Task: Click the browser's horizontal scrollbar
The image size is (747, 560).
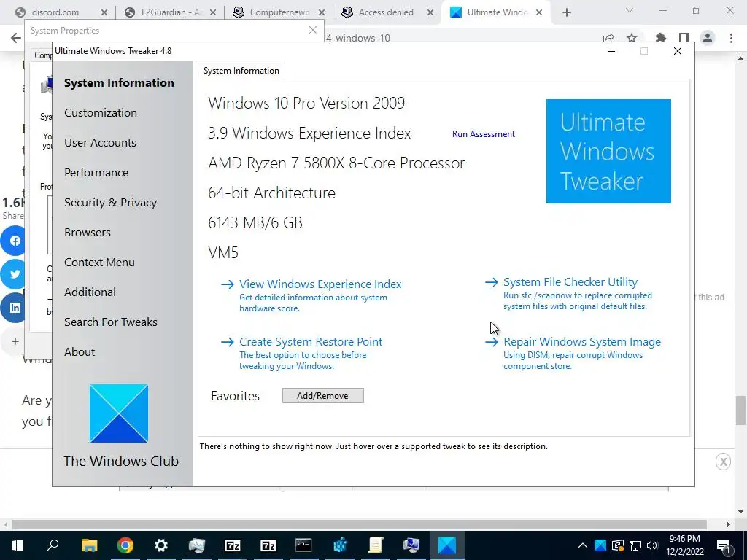Action: pyautogui.click(x=360, y=524)
